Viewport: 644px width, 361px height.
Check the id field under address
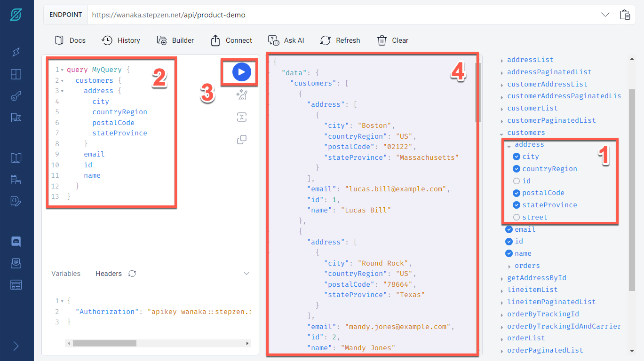pos(517,181)
